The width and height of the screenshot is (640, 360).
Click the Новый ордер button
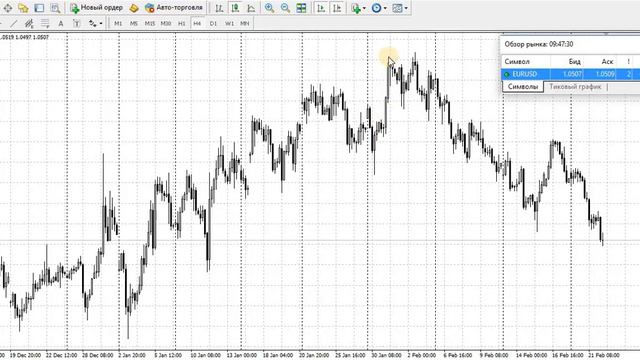(x=97, y=8)
